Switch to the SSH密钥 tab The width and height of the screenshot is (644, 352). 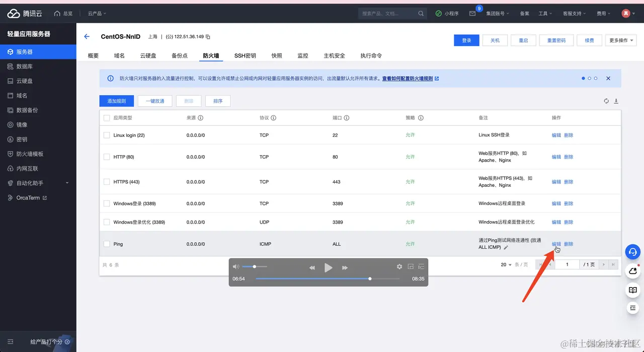point(245,55)
